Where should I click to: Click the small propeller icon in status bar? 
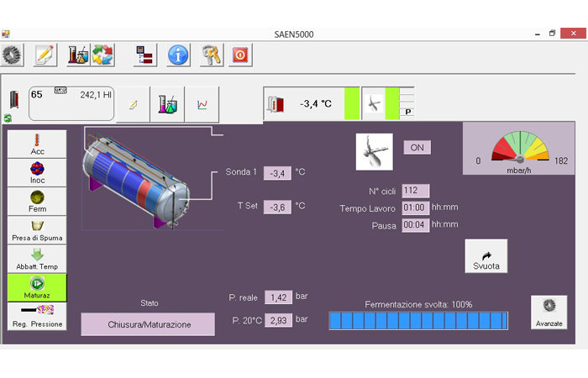pyautogui.click(x=374, y=103)
